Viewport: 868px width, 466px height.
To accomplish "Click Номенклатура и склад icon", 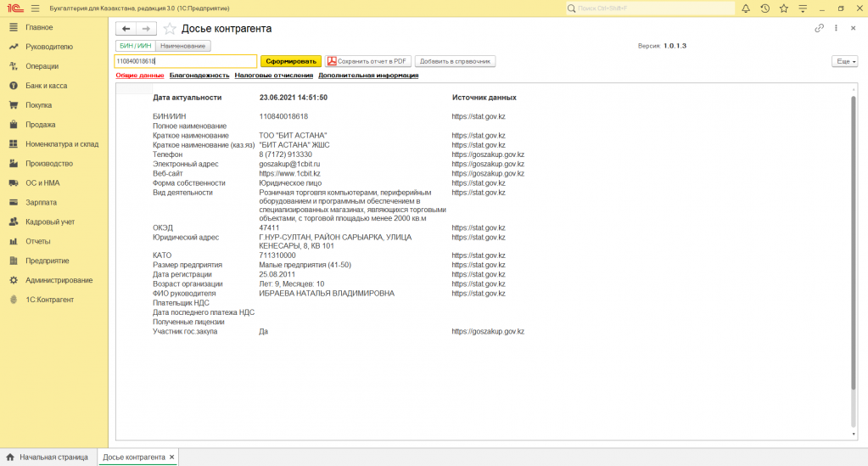I will click(14, 144).
